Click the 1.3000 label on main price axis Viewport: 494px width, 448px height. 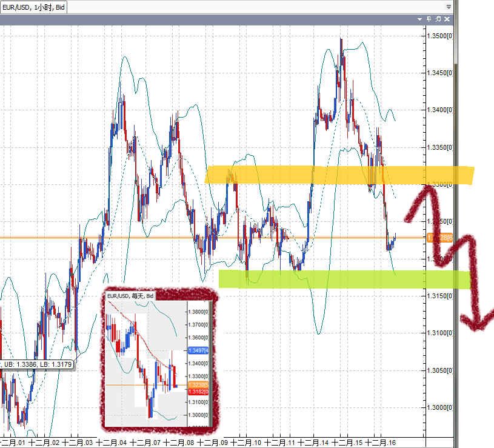pos(440,407)
